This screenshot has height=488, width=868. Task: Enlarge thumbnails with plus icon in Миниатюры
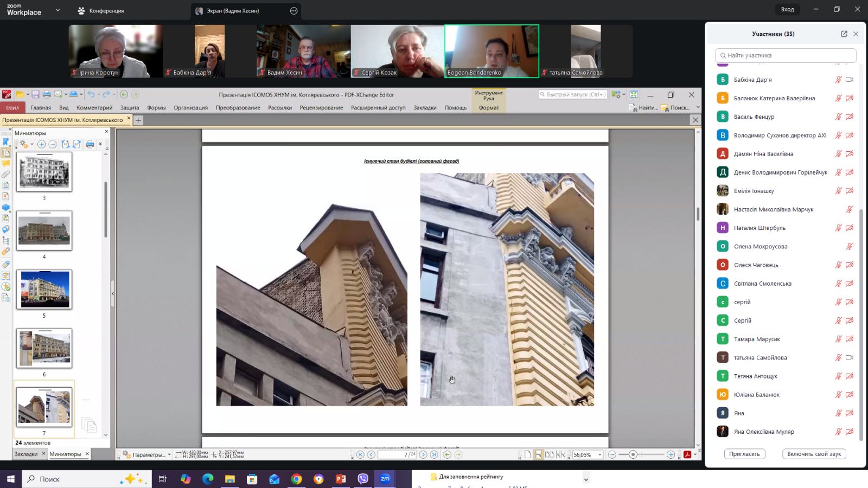click(41, 144)
